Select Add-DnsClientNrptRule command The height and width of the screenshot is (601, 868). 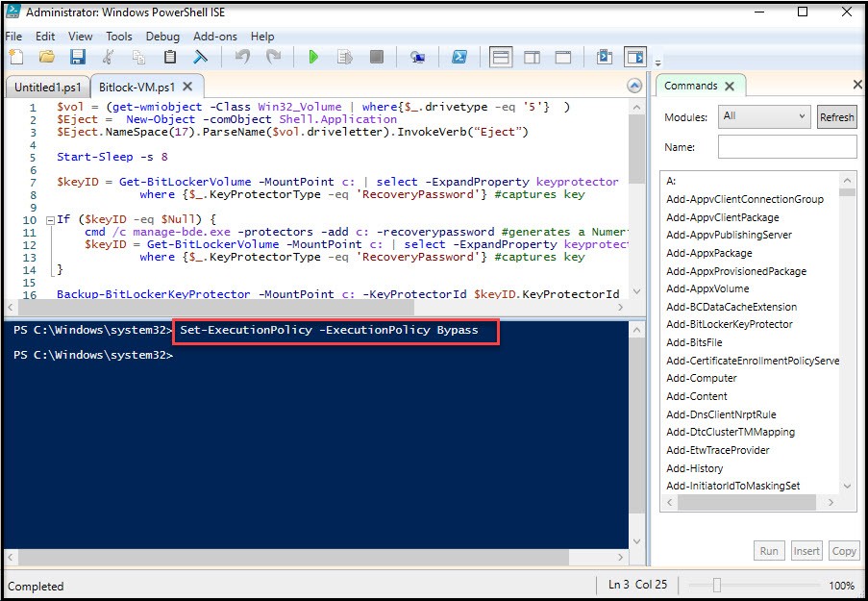[x=721, y=414]
